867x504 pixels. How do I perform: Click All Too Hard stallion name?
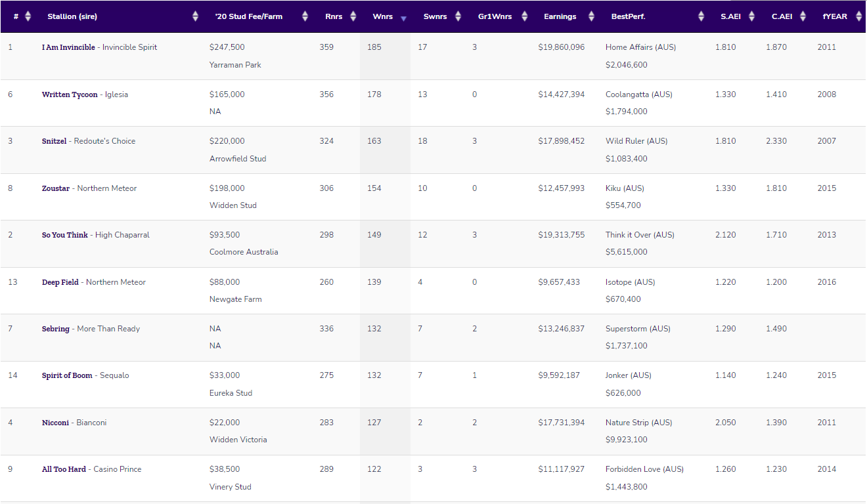tap(64, 469)
